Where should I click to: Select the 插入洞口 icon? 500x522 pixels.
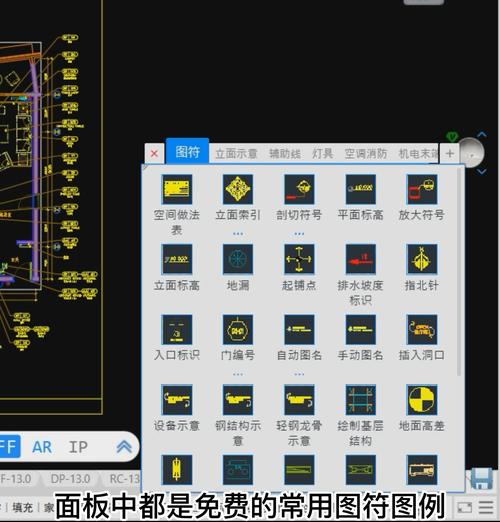point(422,329)
